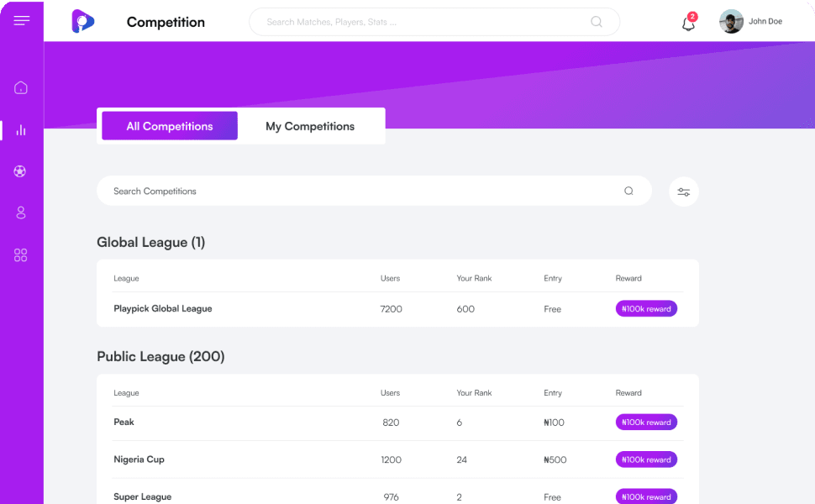Viewport: 815px width, 504px height.
Task: Open the Playpick Global League entry
Action: coord(163,309)
